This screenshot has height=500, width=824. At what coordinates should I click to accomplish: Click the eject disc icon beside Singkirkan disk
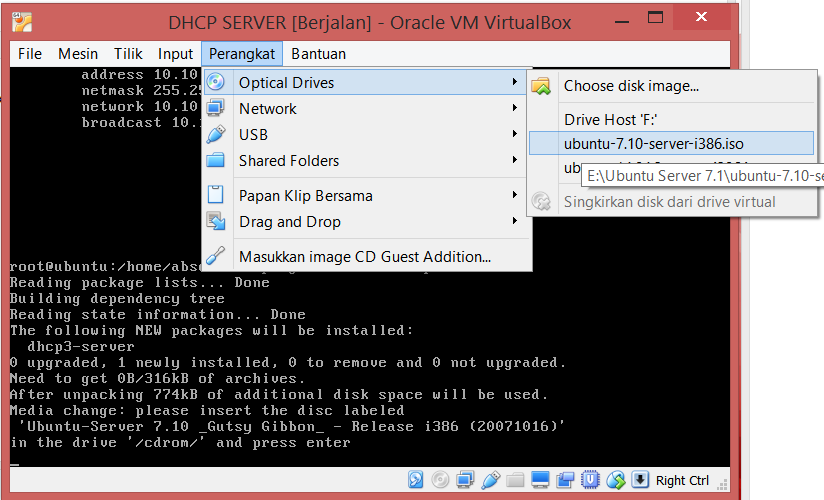(x=541, y=201)
